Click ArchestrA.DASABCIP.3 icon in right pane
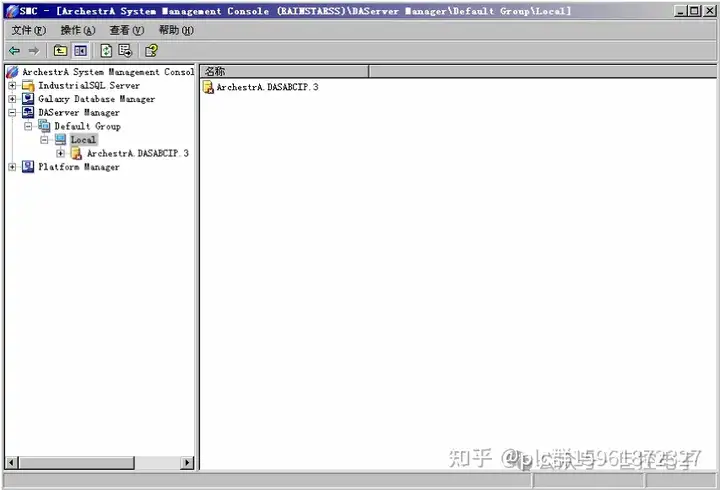 [x=208, y=87]
